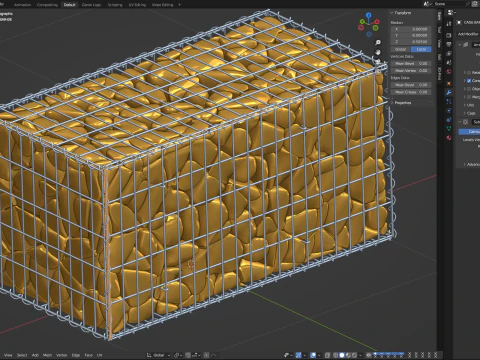Click the Median Y value field
Viewport: 480px width, 360px height.
[x=411, y=35]
